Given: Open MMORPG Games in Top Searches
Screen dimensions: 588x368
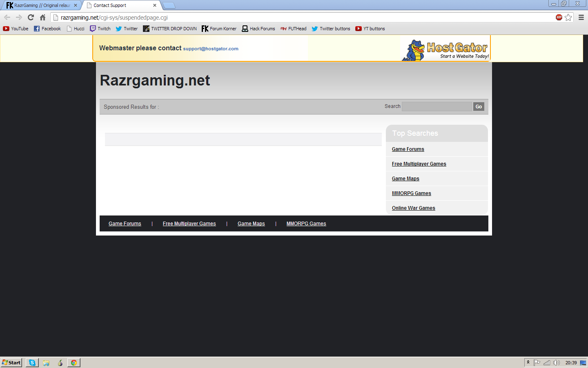Looking at the screenshot, I should point(412,193).
